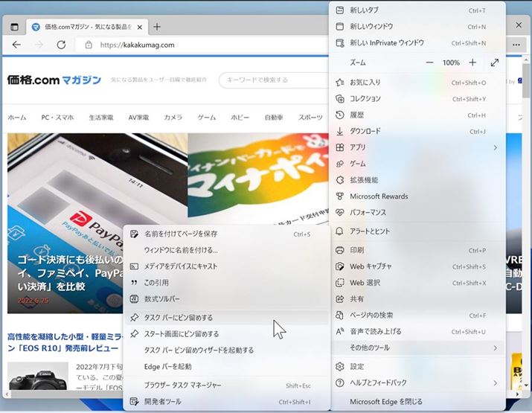This screenshot has width=532, height=413.
Task: Select Edge バーを起動
Action: point(226,367)
